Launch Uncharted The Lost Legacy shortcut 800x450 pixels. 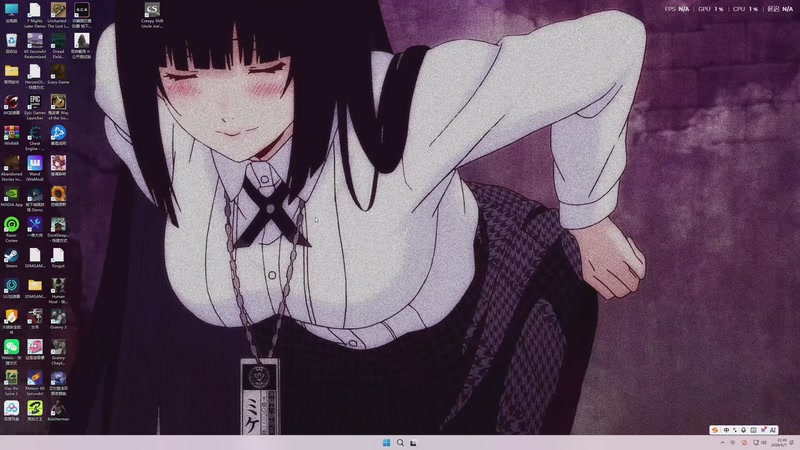coord(58,15)
